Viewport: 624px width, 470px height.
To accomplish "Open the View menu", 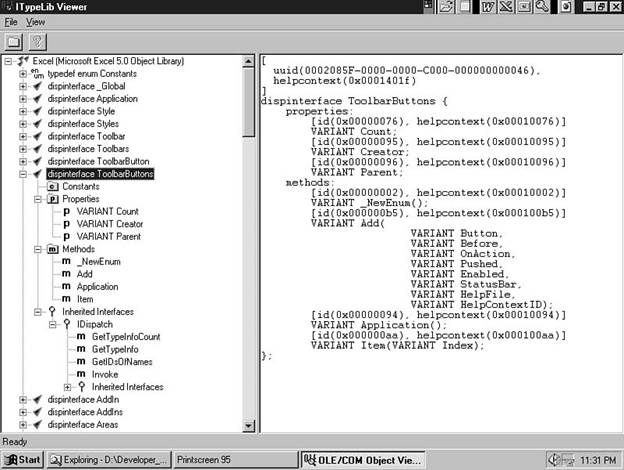I will (35, 21).
